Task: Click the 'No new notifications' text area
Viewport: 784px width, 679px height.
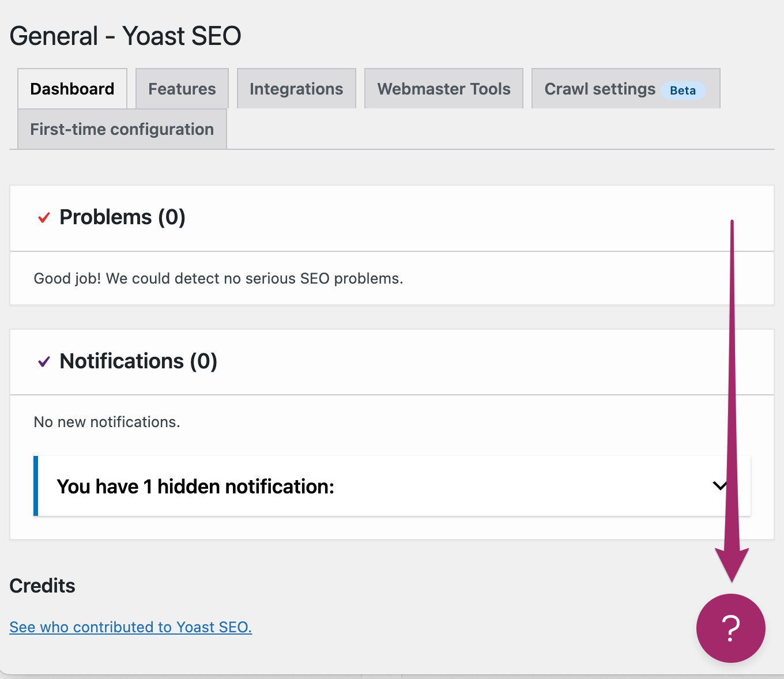Action: point(107,421)
